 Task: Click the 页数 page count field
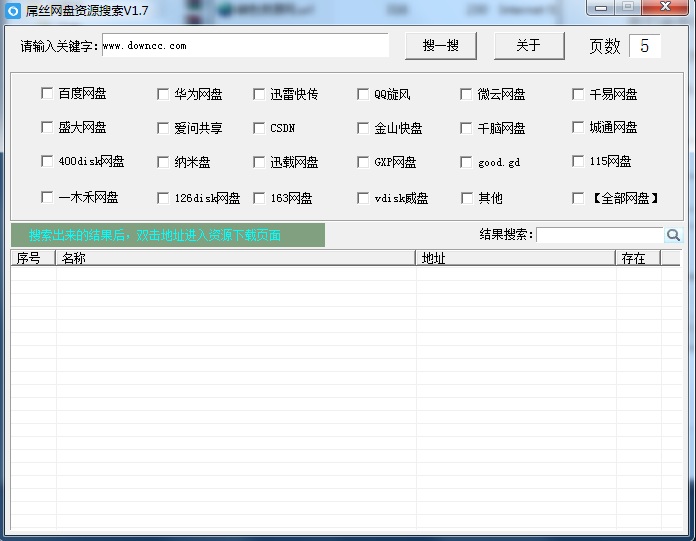click(645, 46)
